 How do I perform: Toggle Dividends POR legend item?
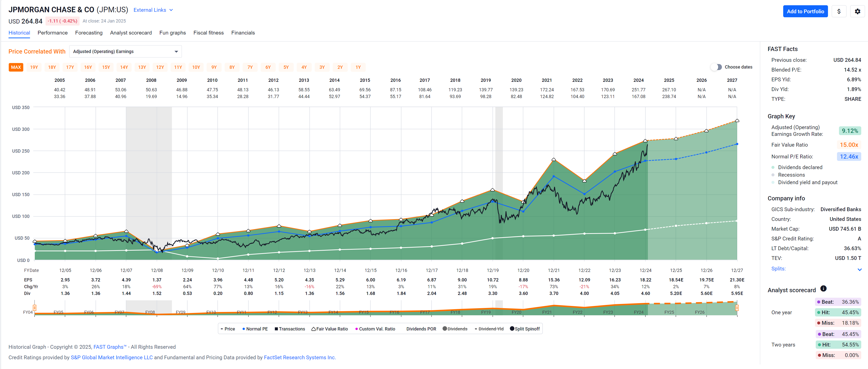click(421, 329)
